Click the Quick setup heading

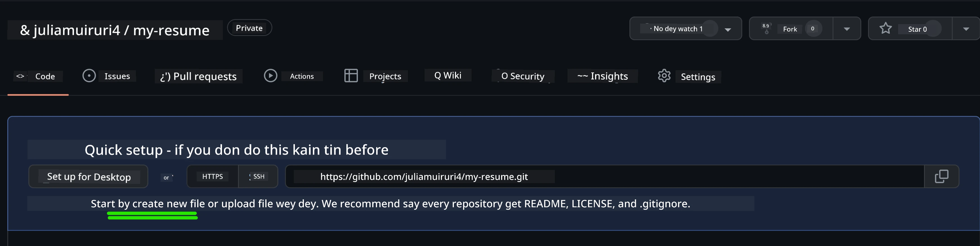click(x=236, y=150)
